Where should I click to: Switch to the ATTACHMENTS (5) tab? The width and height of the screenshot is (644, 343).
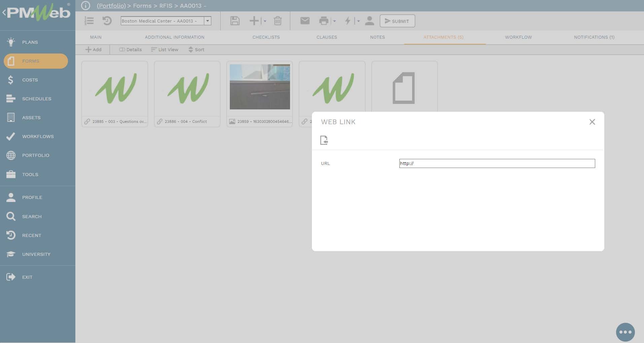pos(443,37)
